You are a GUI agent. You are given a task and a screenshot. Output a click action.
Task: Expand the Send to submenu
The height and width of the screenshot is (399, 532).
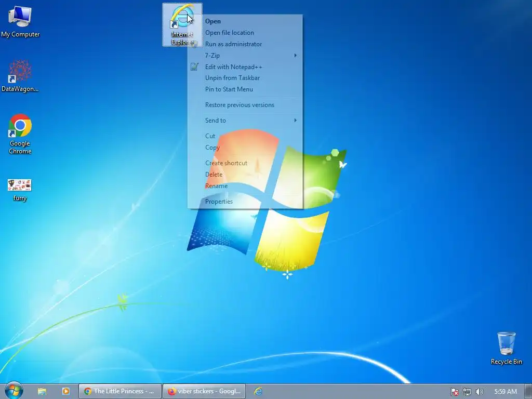(x=245, y=121)
